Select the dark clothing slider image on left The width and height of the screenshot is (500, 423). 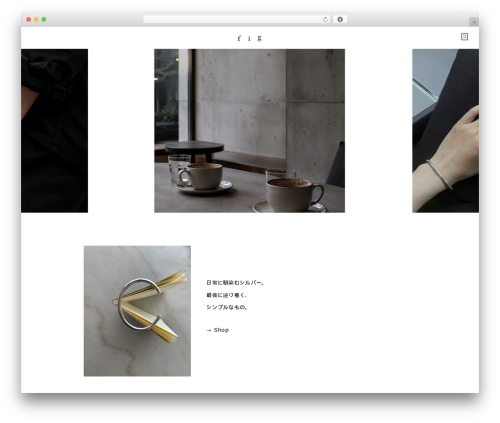(54, 131)
